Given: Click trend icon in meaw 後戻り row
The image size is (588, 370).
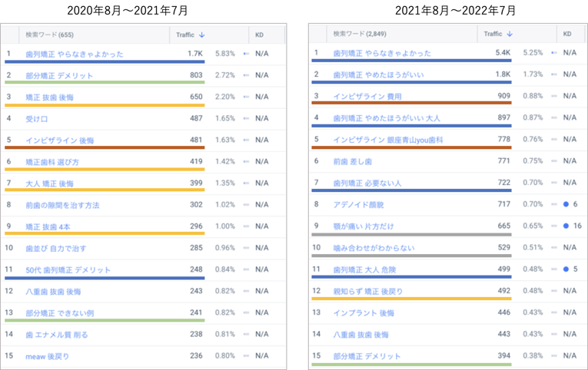Looking at the screenshot, I should point(246,355).
